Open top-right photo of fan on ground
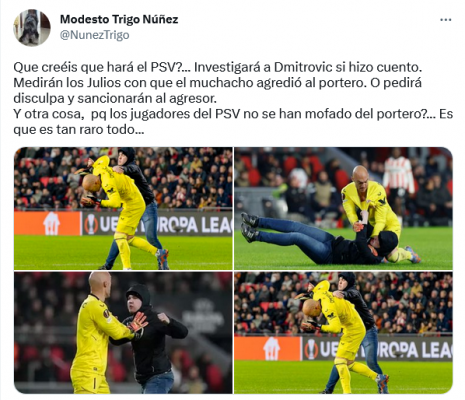Image resolution: width=465 pixels, height=400 pixels. 343,208
